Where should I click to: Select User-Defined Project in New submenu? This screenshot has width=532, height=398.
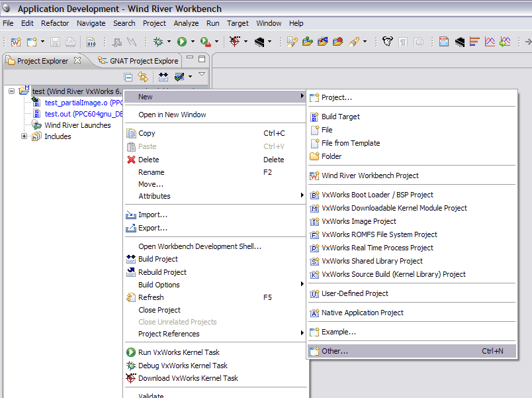pyautogui.click(x=412, y=293)
